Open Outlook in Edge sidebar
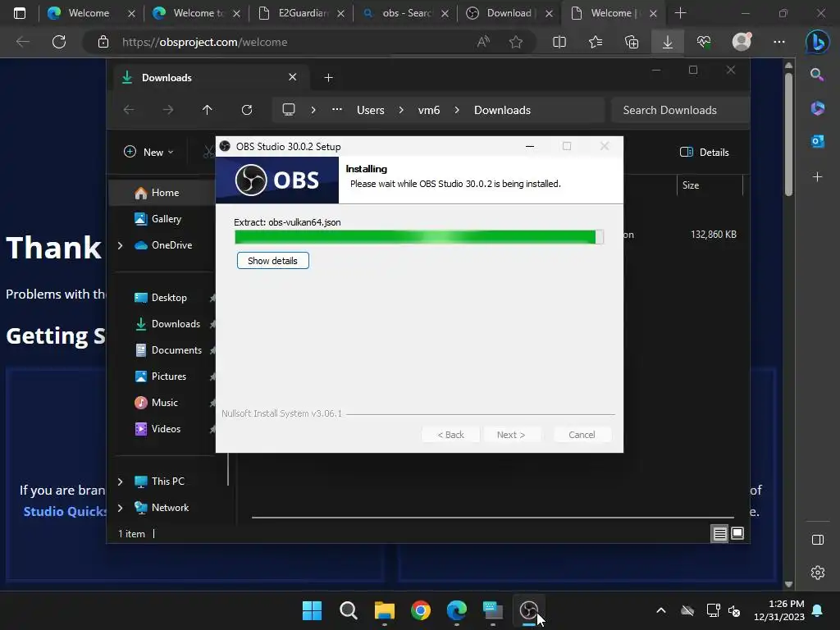 tap(818, 141)
